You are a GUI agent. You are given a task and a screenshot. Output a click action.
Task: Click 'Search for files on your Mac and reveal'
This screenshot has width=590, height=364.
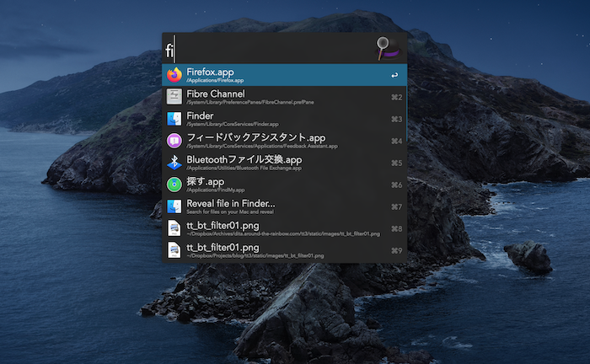230,211
